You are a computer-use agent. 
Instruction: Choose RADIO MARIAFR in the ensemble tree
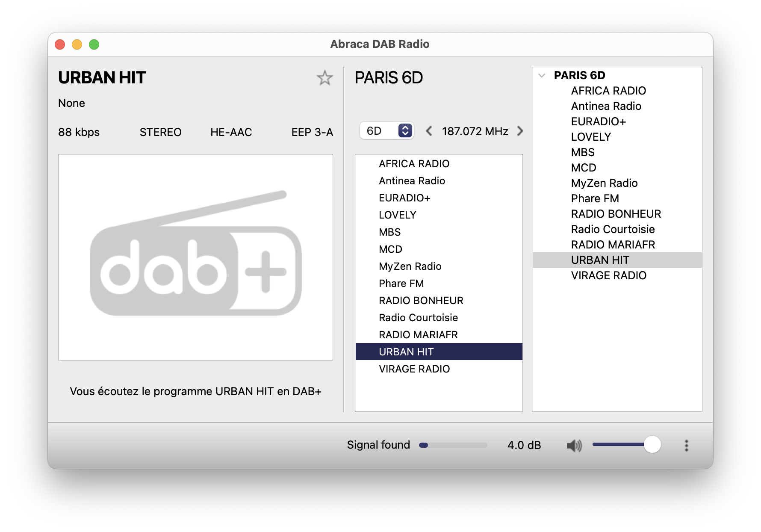click(617, 245)
